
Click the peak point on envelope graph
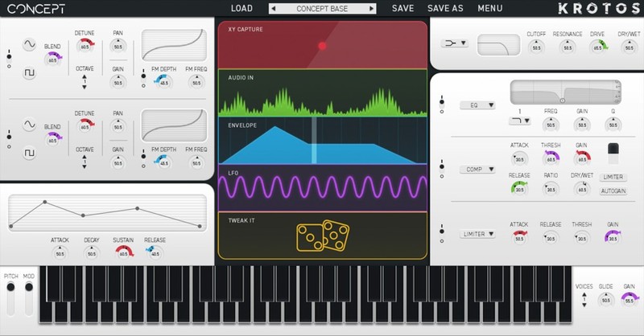click(x=45, y=202)
